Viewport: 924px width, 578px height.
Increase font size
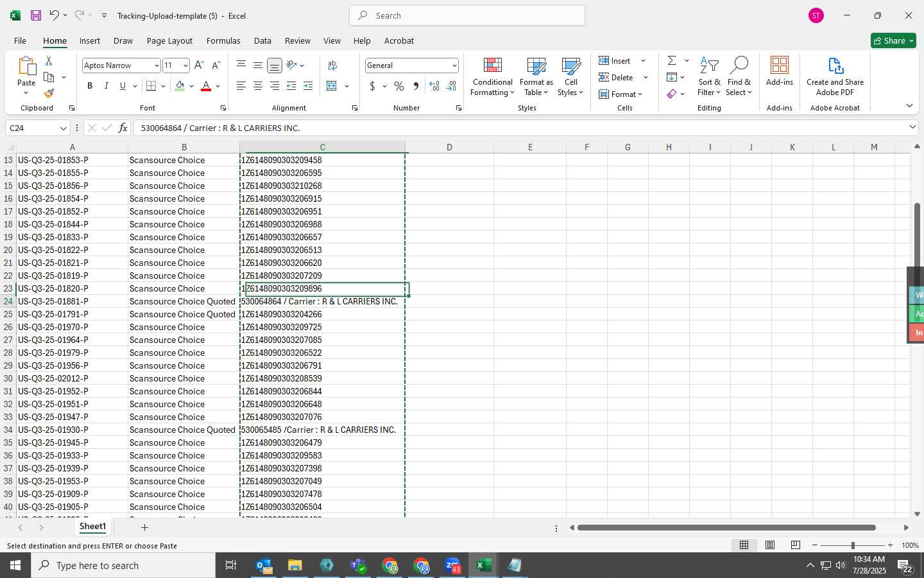tap(199, 66)
